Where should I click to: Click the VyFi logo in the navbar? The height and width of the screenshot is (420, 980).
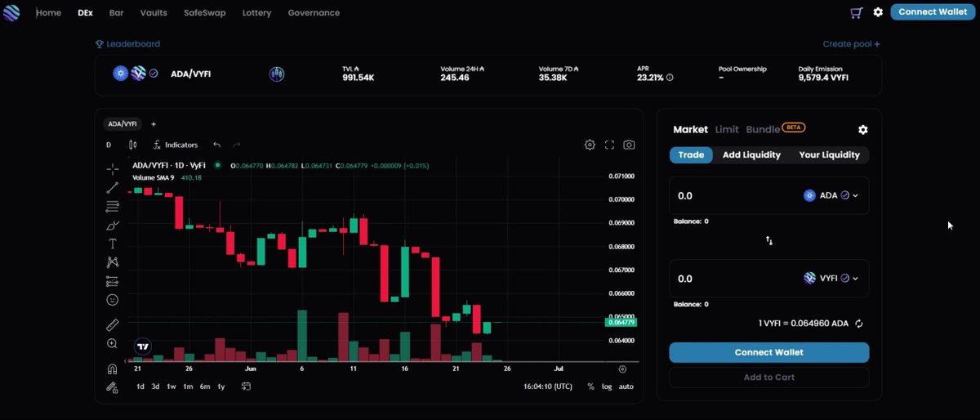coord(11,13)
